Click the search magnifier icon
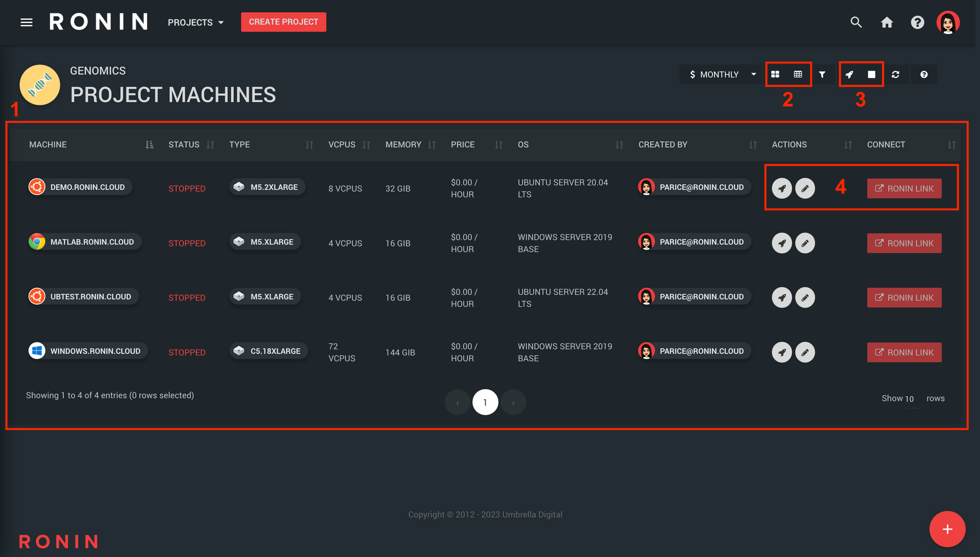This screenshot has height=557, width=980. [856, 23]
